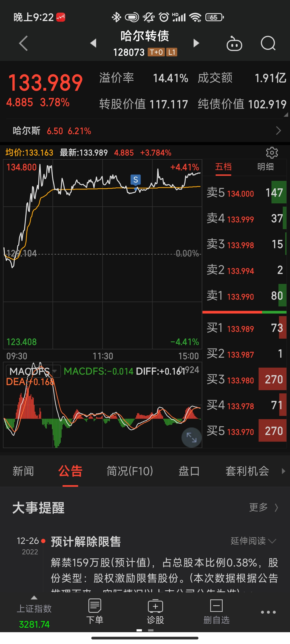Remove from watchlist via 删自选
Image resolution: width=290 pixels, height=644 pixels.
coord(216,612)
